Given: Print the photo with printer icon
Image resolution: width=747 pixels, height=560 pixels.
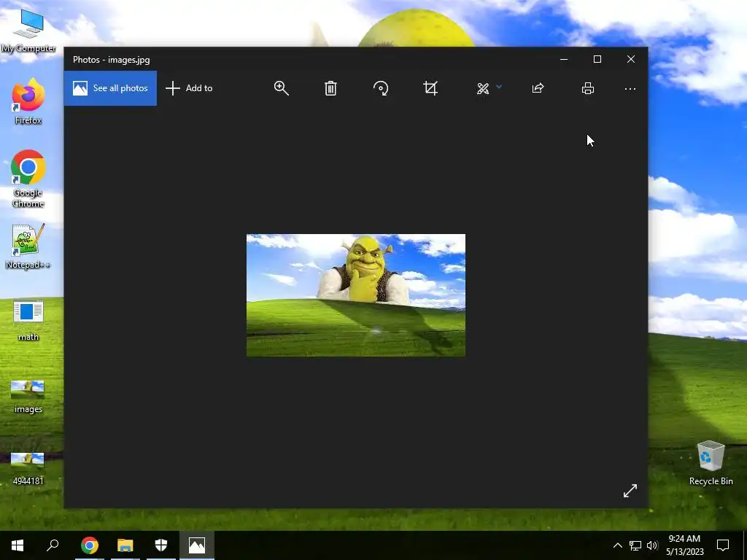Looking at the screenshot, I should pyautogui.click(x=588, y=88).
